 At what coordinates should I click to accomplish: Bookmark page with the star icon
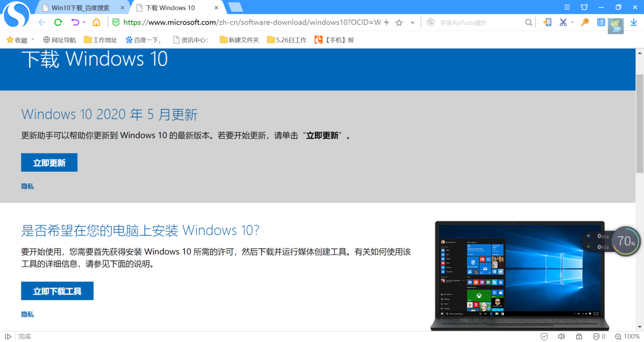pyautogui.click(x=399, y=23)
